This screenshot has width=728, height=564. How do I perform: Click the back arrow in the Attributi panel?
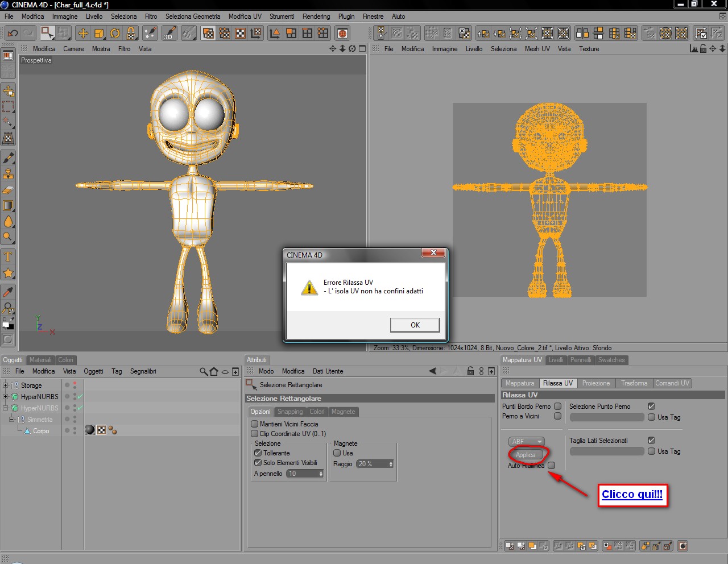[432, 371]
